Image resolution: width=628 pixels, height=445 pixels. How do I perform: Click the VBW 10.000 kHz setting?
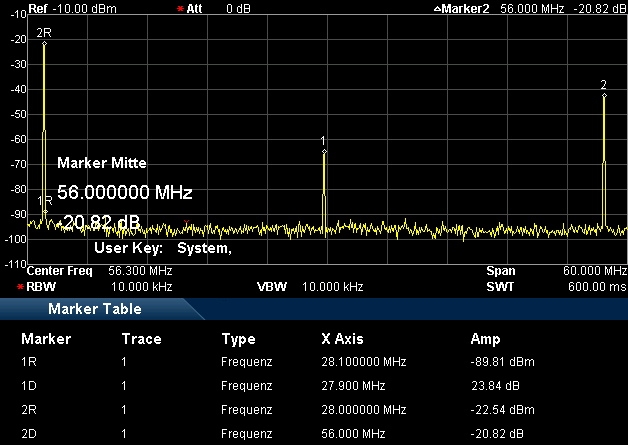pyautogui.click(x=300, y=287)
